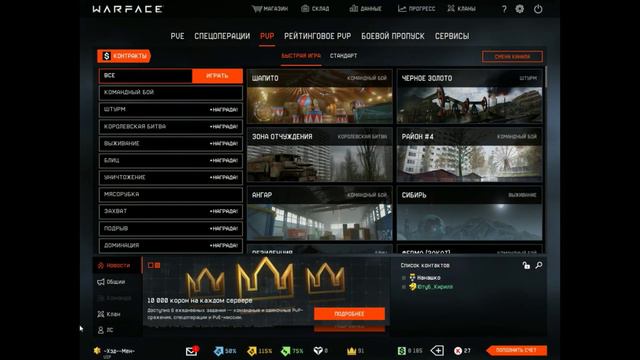Open the Контракты button
The width and height of the screenshot is (640, 360).
point(124,56)
